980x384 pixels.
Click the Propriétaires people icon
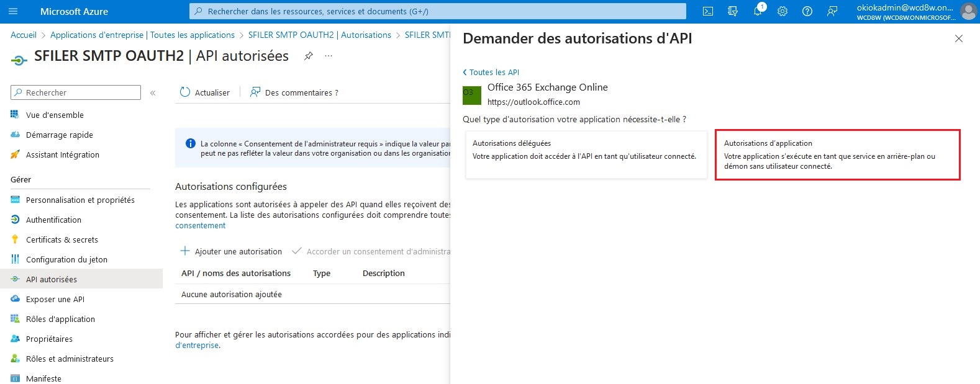pos(15,339)
